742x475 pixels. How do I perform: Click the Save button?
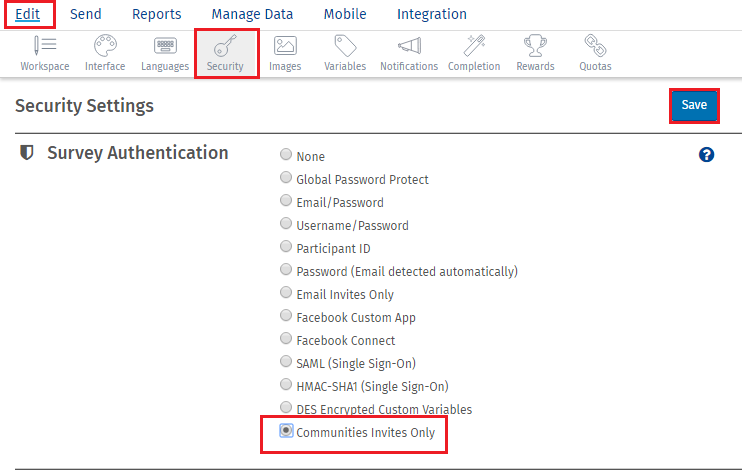pyautogui.click(x=694, y=105)
